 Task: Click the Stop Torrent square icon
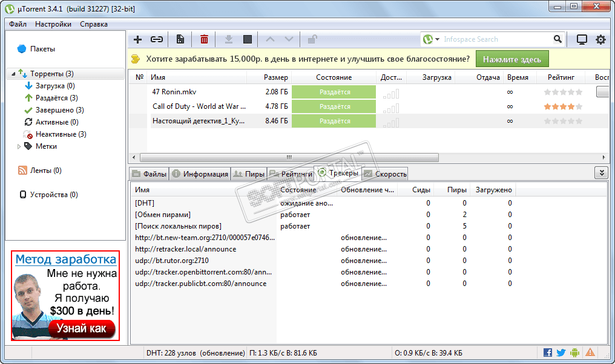click(247, 39)
